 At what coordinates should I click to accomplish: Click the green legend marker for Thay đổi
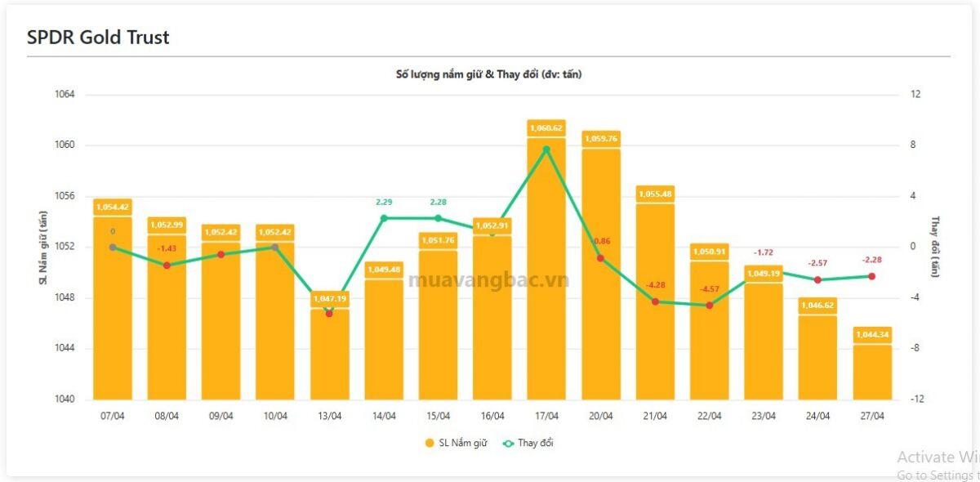[x=509, y=443]
